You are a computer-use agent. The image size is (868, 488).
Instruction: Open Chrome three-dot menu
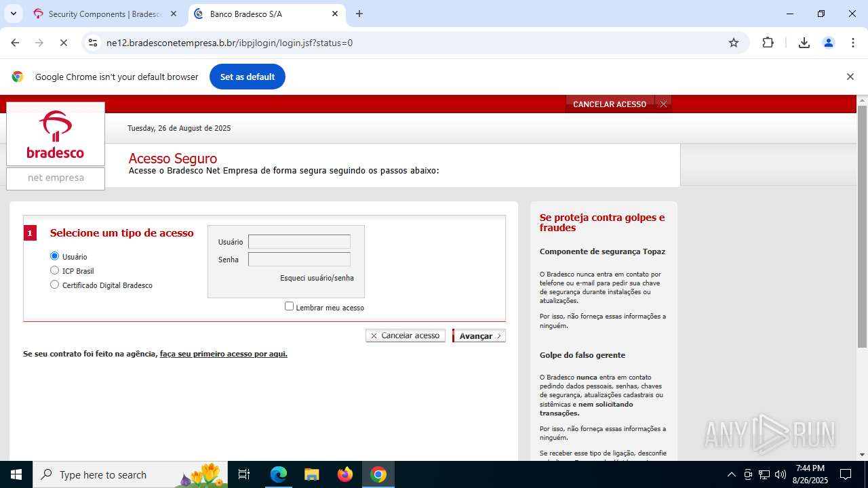tap(853, 43)
